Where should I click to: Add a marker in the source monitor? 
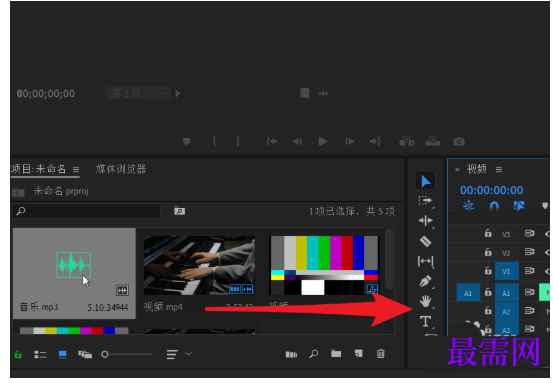186,142
